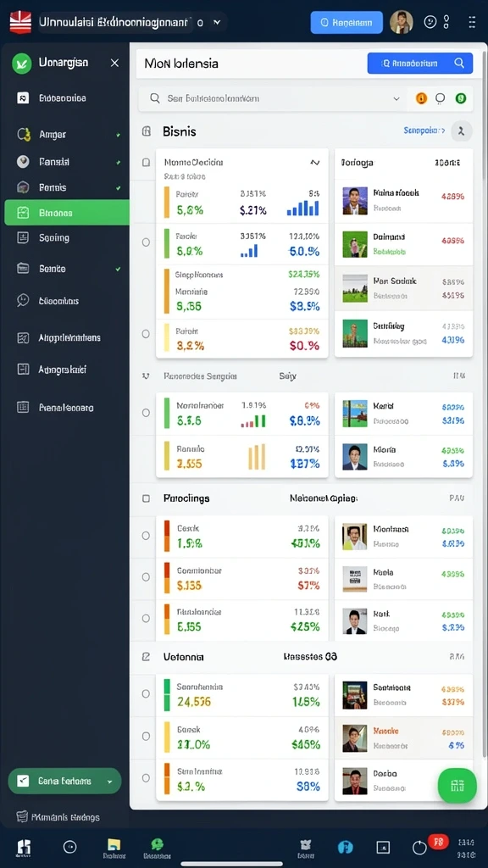Click the square window icon in bottom taskbar

[383, 847]
